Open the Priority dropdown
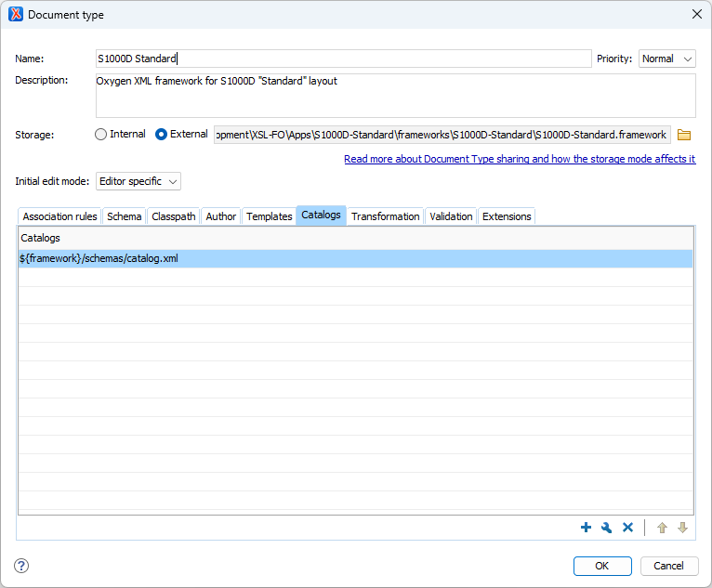 click(666, 59)
